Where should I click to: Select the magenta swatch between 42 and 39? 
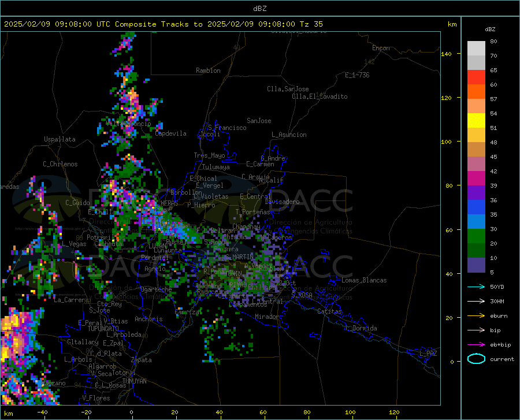[x=476, y=179]
